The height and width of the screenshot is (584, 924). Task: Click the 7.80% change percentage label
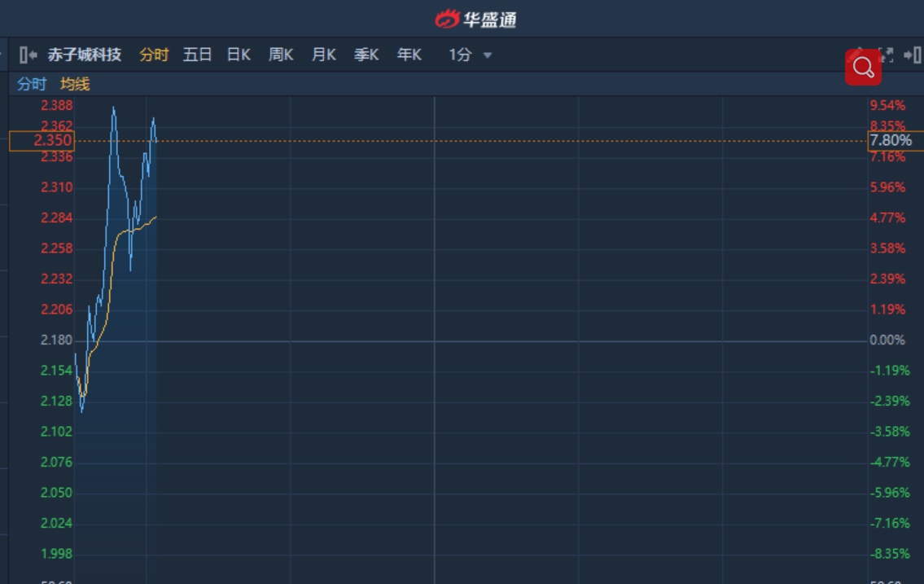point(891,141)
